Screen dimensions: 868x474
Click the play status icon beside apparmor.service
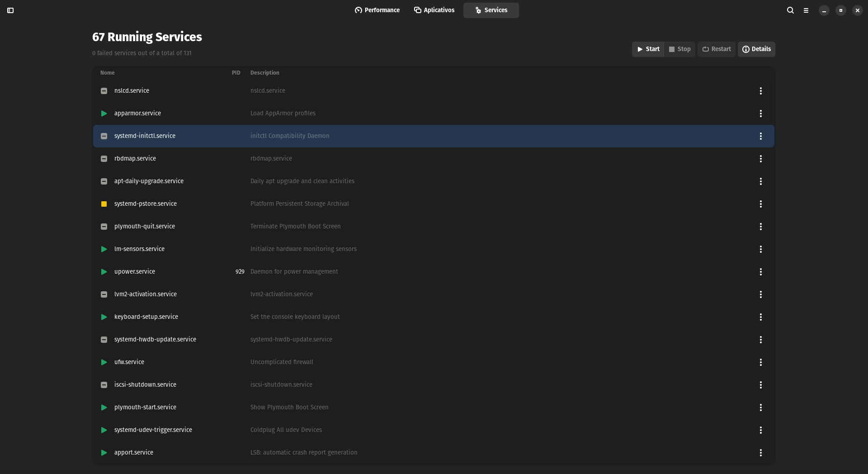104,114
